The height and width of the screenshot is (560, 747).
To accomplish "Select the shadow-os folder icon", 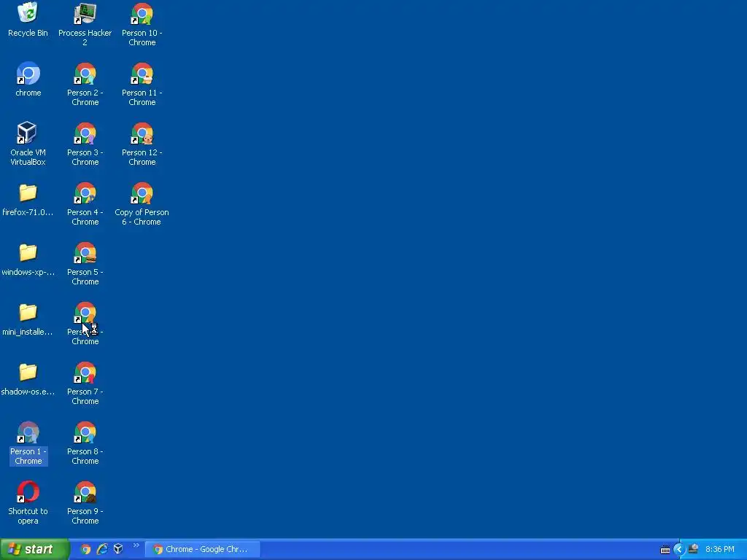I will [x=28, y=373].
